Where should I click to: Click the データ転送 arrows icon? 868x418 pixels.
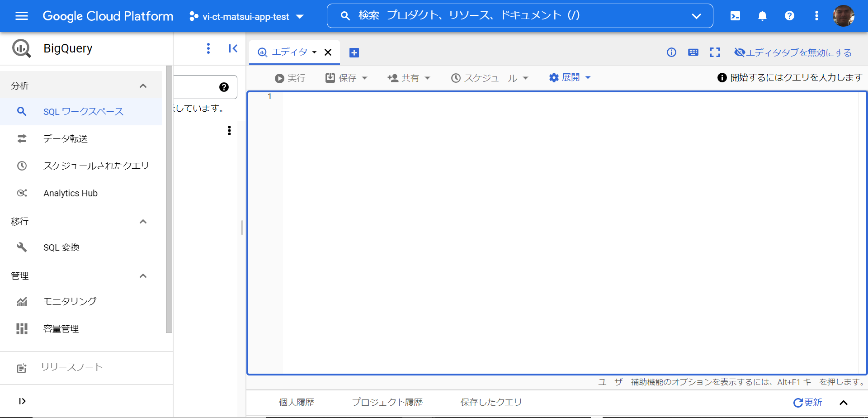pyautogui.click(x=22, y=139)
